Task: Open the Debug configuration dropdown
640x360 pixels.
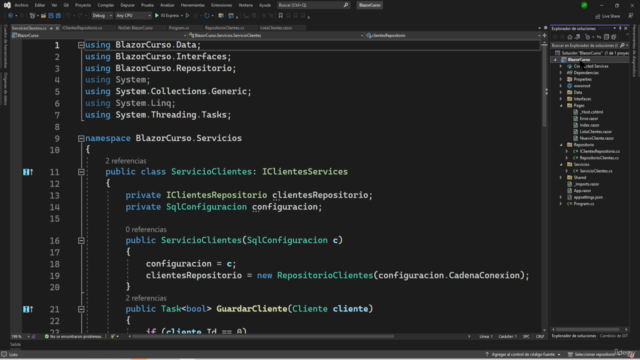Action: pos(102,16)
